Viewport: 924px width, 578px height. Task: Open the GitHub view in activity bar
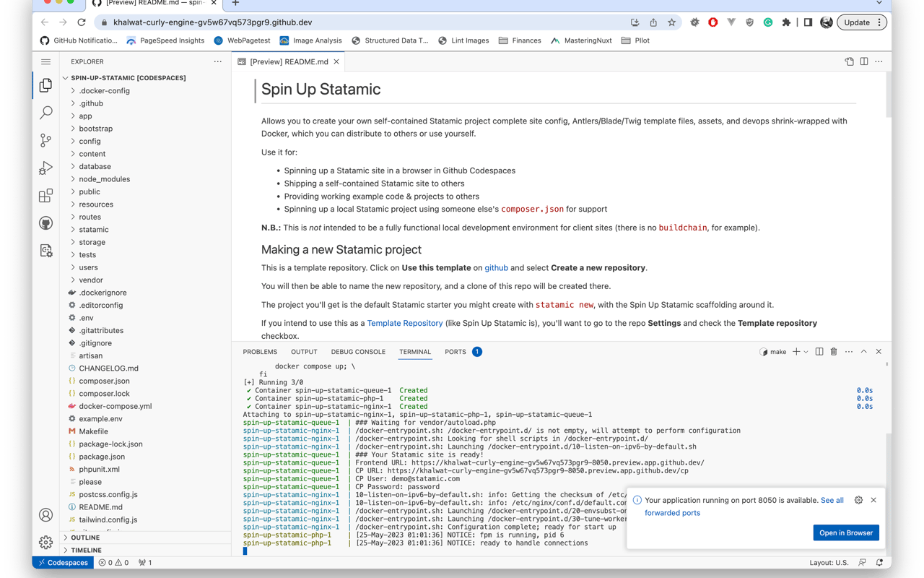tap(45, 223)
